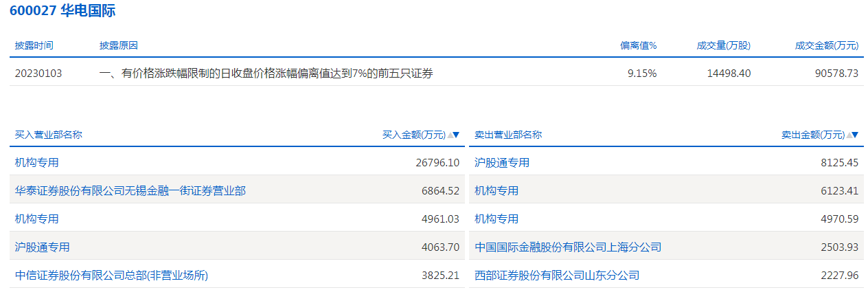This screenshot has height=290, width=868.
Task: Open 华泰证券无锡金融一街证券营业部 link
Action: pyautogui.click(x=130, y=191)
